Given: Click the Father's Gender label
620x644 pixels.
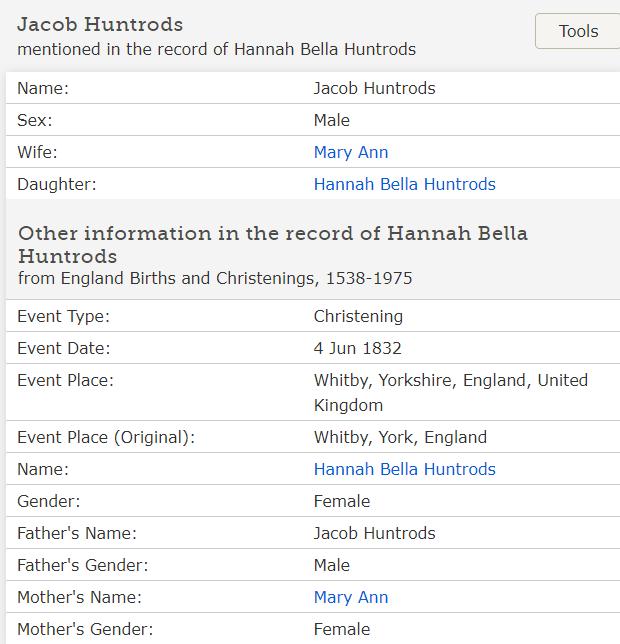Looking at the screenshot, I should [x=83, y=565].
